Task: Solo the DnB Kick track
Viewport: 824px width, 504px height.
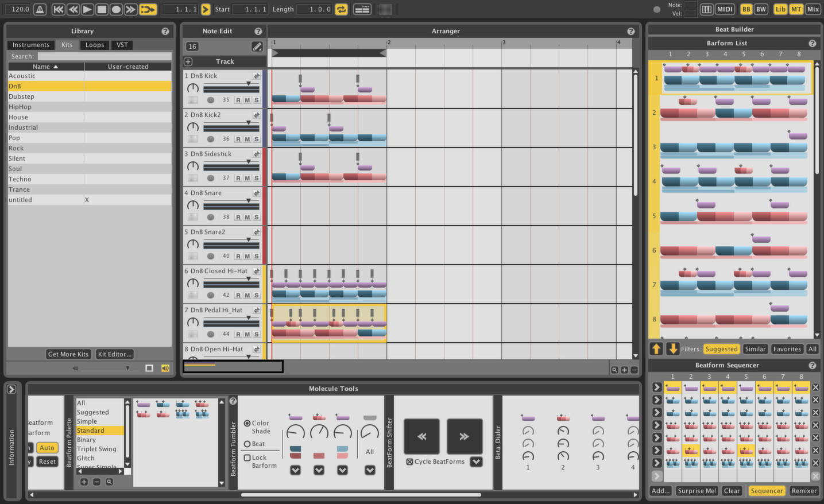Action: point(257,99)
